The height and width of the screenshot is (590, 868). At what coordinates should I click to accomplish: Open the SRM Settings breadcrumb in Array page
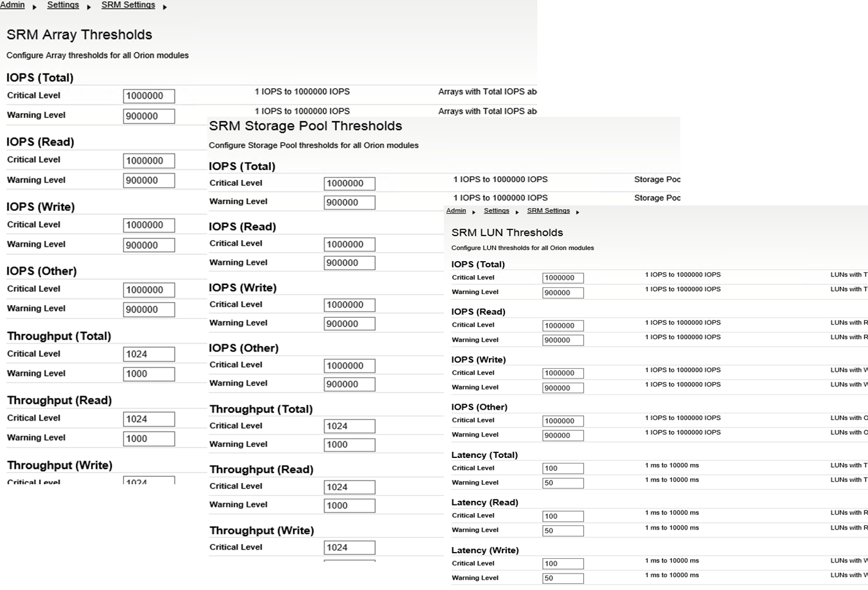coord(128,5)
